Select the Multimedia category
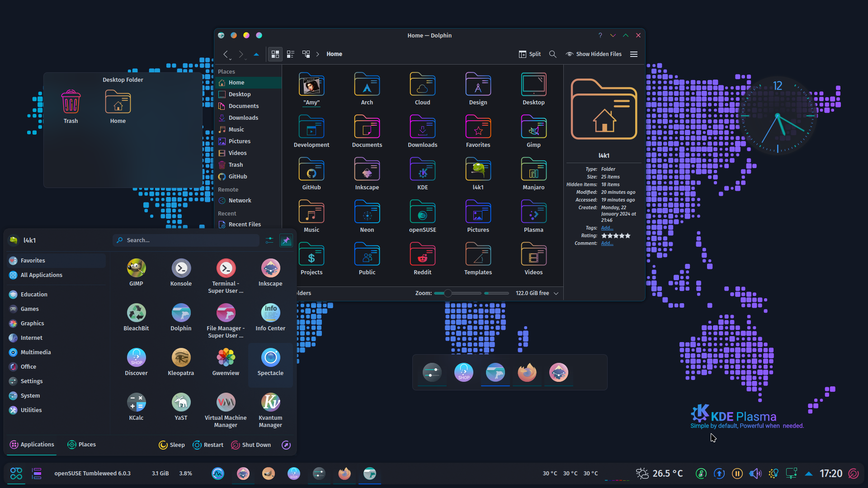 pos(57,352)
